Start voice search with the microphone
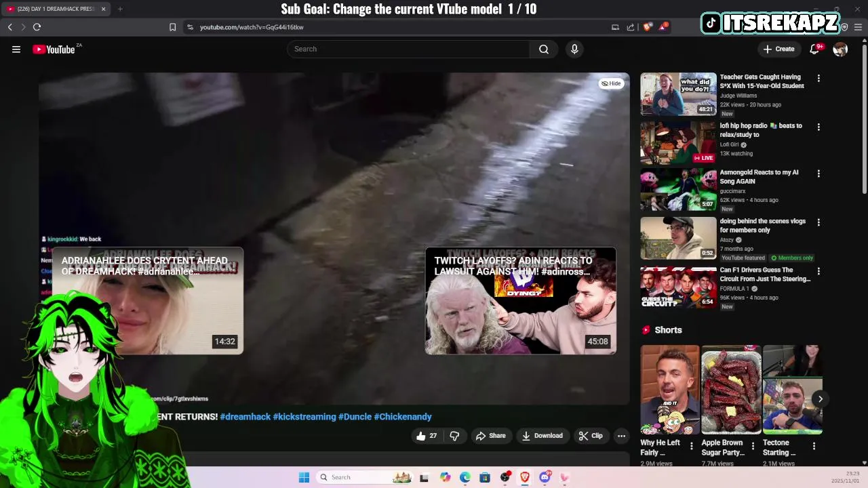This screenshot has height=488, width=868. [x=574, y=49]
